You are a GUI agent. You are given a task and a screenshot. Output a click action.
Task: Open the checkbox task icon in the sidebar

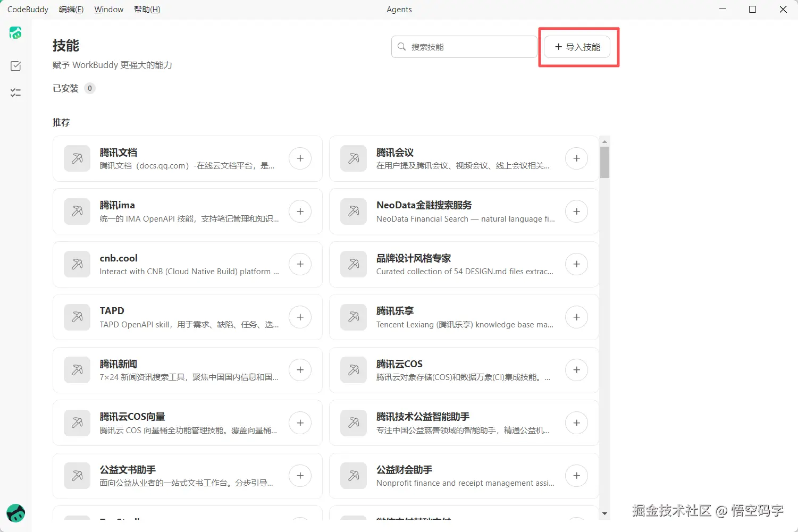coord(15,66)
